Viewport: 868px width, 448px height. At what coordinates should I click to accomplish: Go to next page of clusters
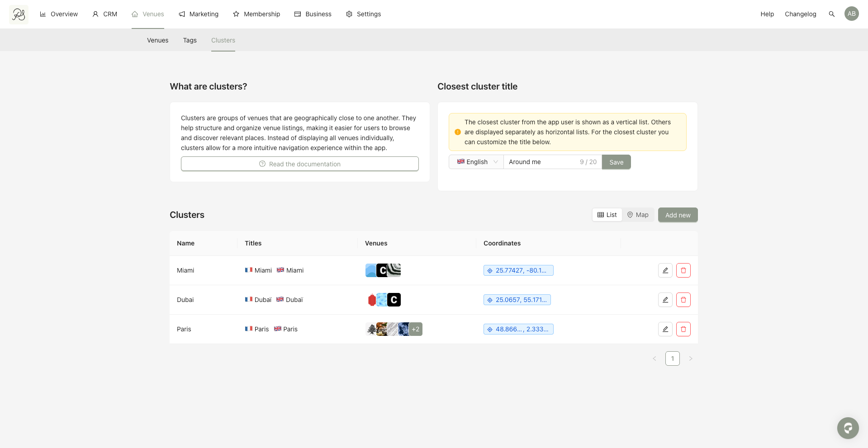[x=690, y=358]
